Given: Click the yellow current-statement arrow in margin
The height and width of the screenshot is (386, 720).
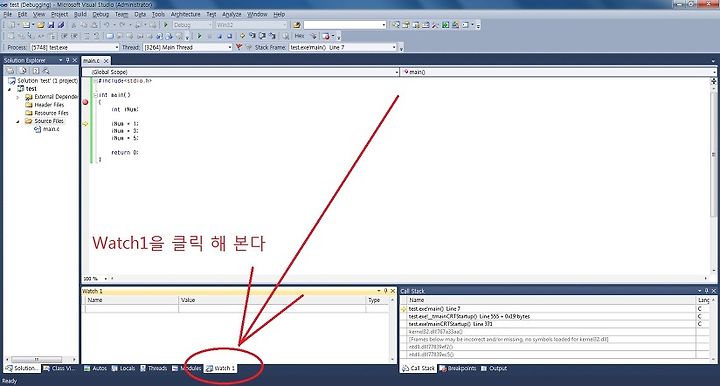Looking at the screenshot, I should 85,123.
